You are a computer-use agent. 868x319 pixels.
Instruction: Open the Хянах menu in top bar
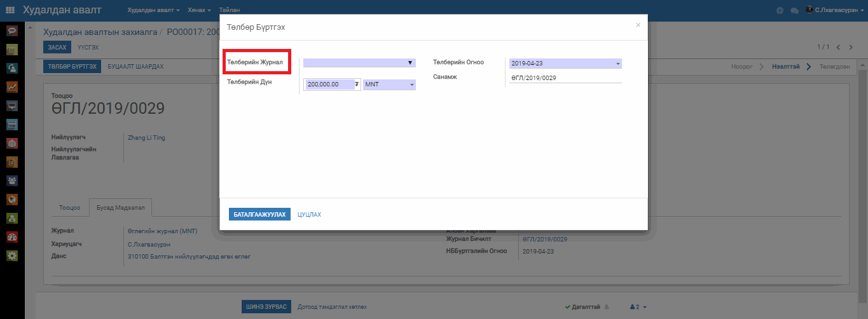[x=199, y=11]
